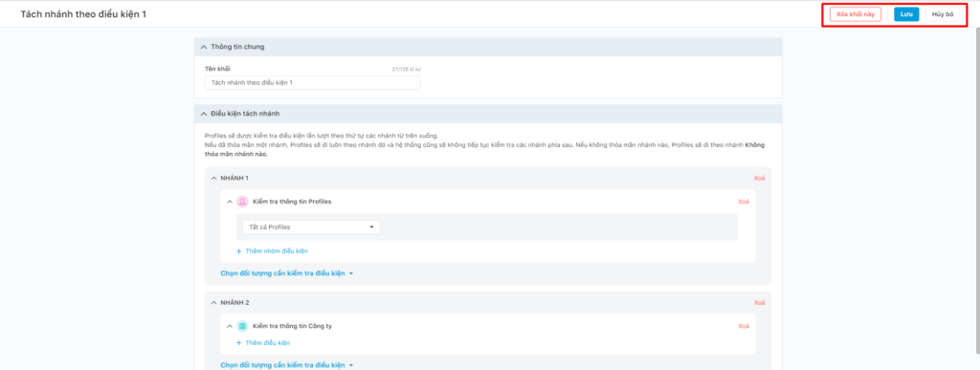Remove Kiểm tra thông tin Công ty via Xoá
Viewport: 980px width, 370px height.
pos(744,326)
